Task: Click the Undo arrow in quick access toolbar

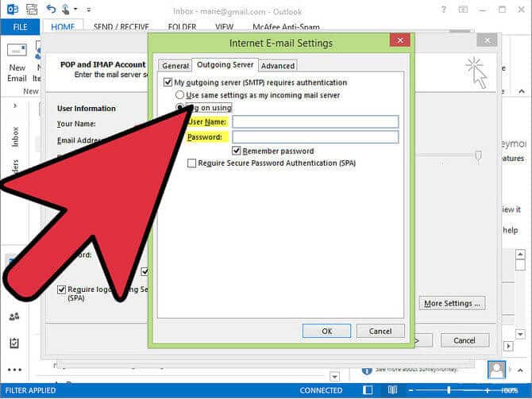Action: click(x=50, y=10)
